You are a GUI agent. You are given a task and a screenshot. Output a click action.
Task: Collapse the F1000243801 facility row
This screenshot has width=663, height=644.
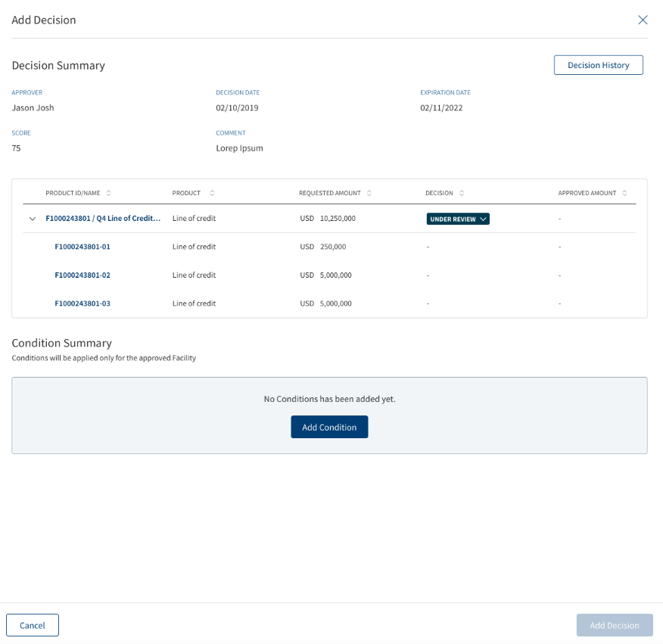pos(32,219)
